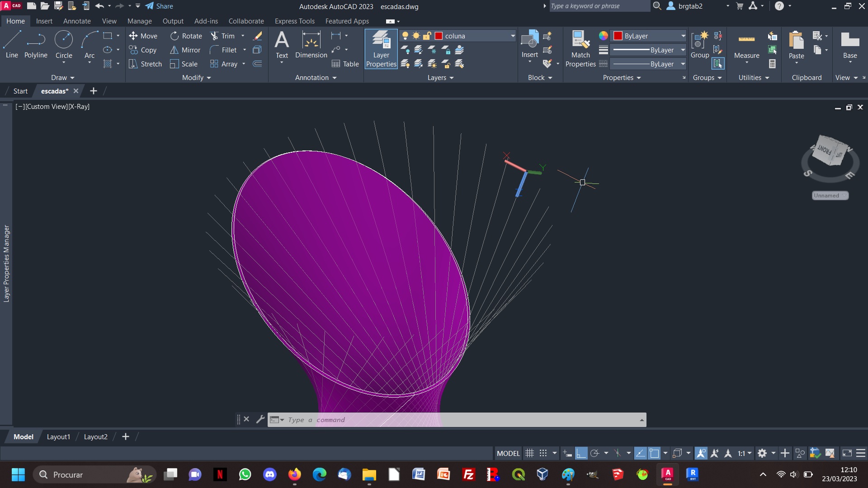Click the MODEL space button
Image resolution: width=868 pixels, height=488 pixels.
[x=508, y=453]
